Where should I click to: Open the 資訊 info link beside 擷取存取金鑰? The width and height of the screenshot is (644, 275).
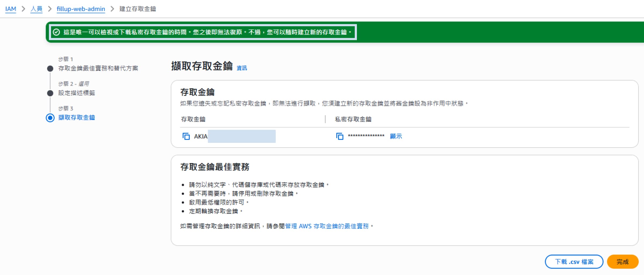(x=241, y=68)
